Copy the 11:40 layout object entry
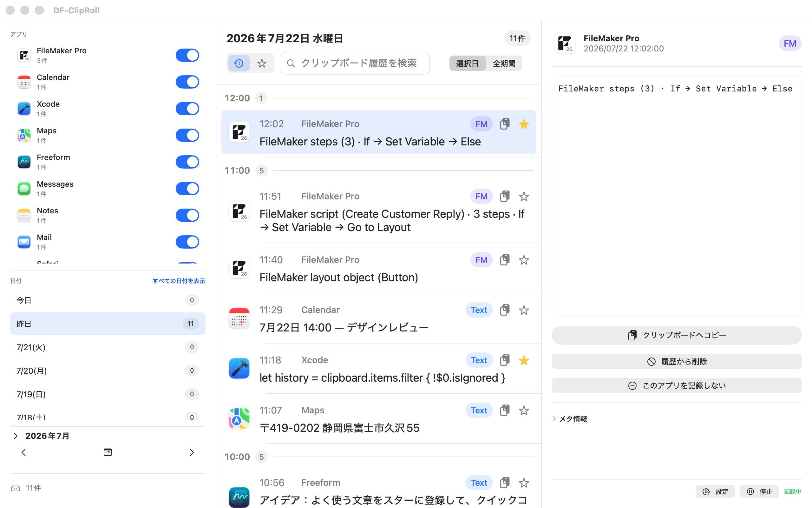 (505, 260)
